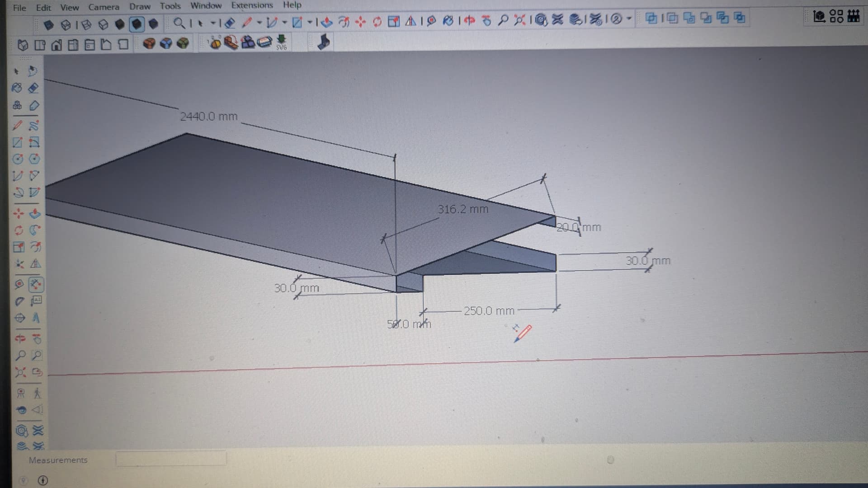Pick the Push/Pull tool in top toolbar
This screenshot has height=488, width=868.
coord(327,22)
